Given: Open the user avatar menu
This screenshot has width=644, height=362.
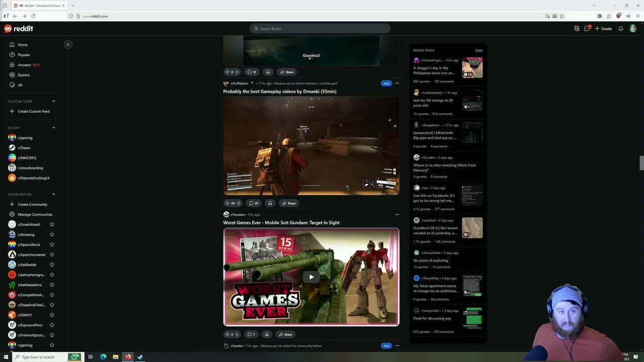Looking at the screenshot, I should (x=633, y=29).
